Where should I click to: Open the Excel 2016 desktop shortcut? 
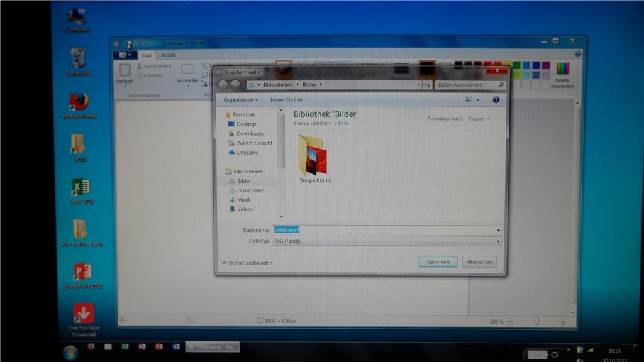coord(81,191)
